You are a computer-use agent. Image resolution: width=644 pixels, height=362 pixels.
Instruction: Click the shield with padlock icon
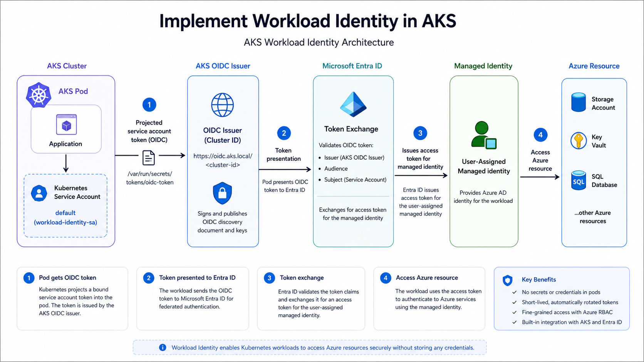click(222, 193)
